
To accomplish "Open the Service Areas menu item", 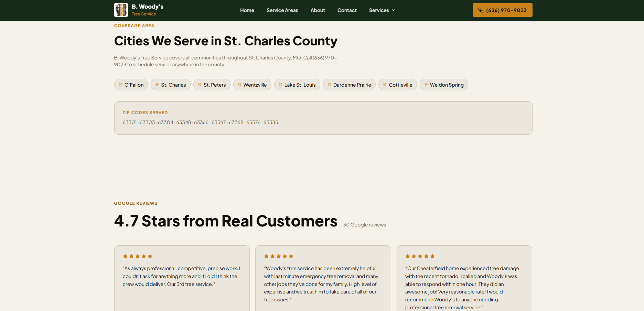I will 282,10.
